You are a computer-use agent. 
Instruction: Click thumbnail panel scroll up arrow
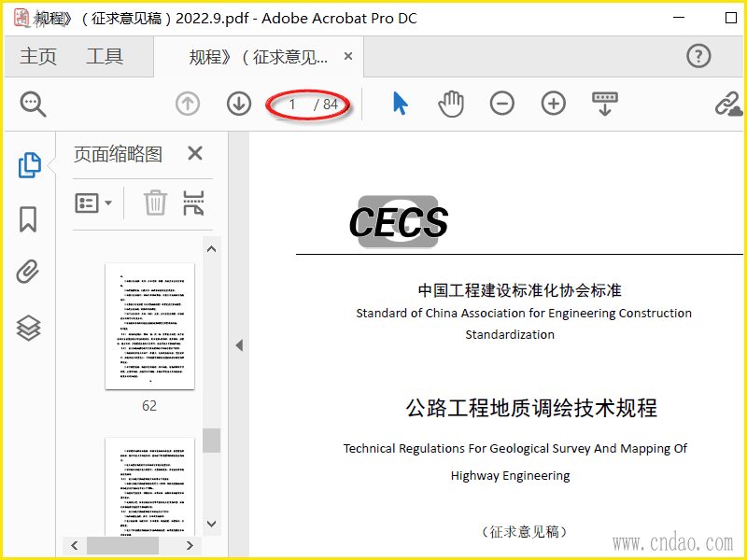click(x=212, y=249)
